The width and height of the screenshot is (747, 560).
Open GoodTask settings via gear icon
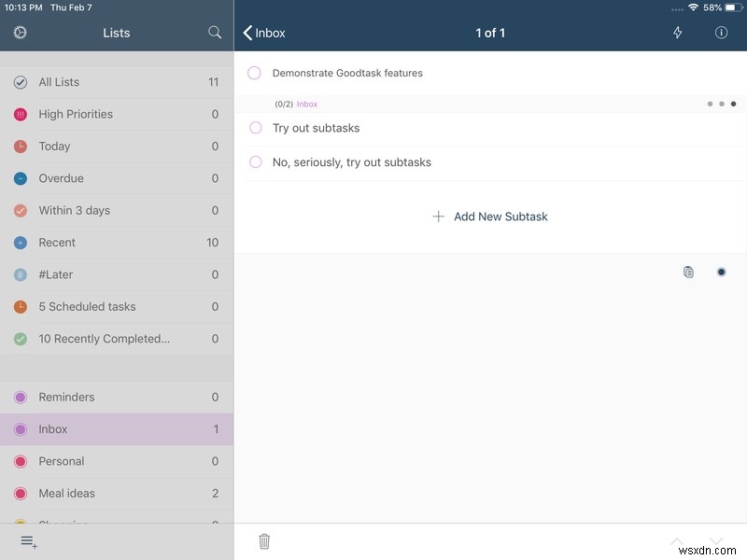click(19, 32)
